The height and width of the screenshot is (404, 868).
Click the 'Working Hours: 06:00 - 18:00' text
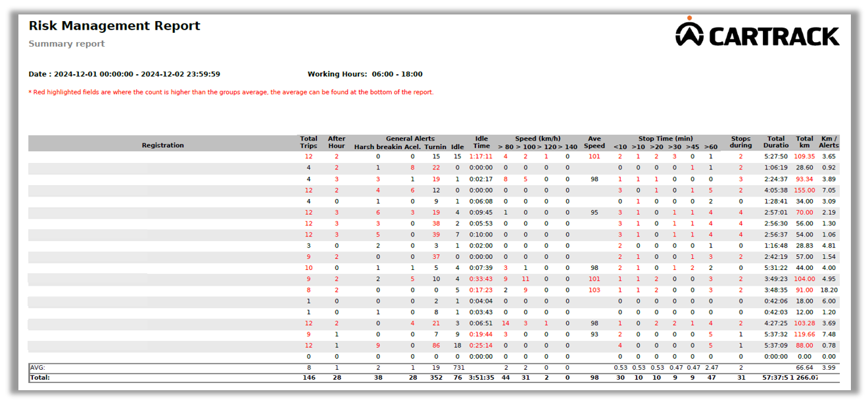coord(365,74)
